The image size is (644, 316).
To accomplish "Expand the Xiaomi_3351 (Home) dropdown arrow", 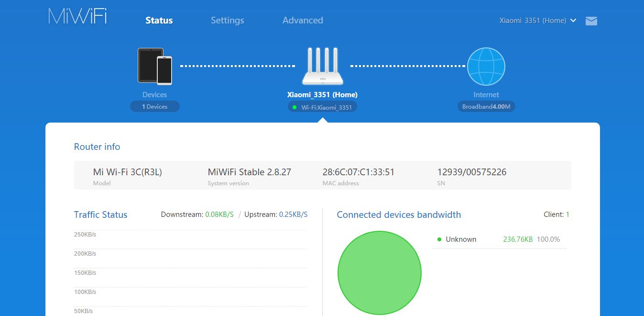I will coord(573,21).
